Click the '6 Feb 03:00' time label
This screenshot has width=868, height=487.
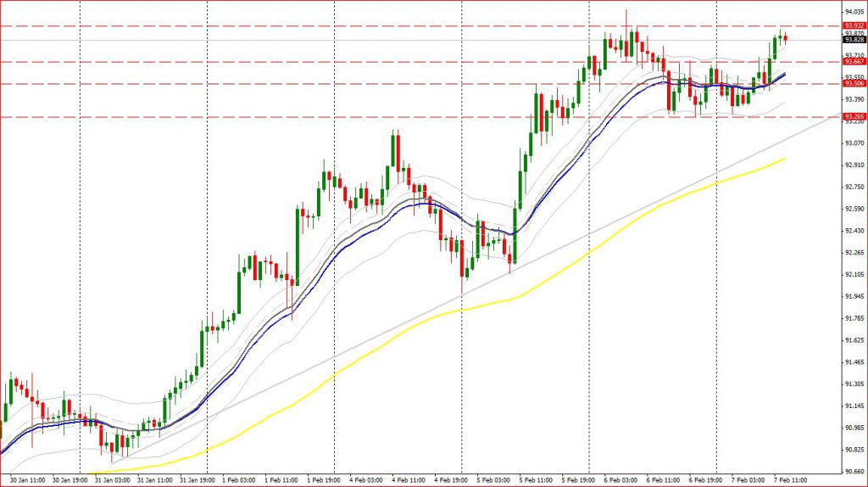tap(620, 479)
